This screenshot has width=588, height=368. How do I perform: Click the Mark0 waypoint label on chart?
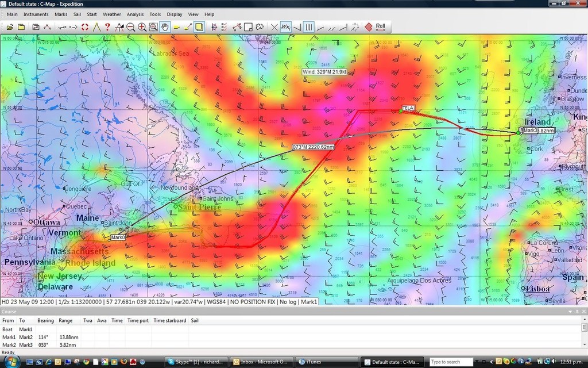click(x=118, y=237)
